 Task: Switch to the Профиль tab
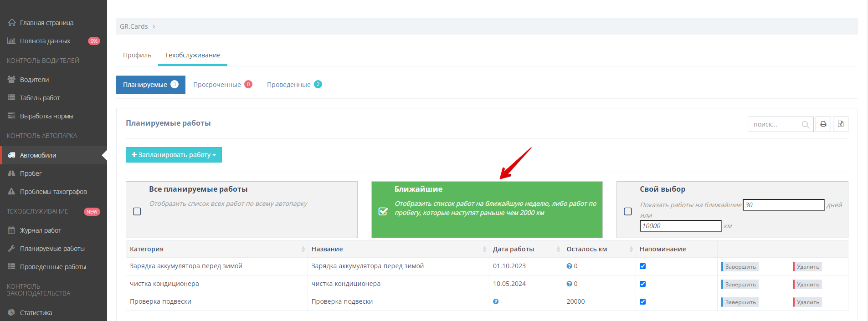click(x=137, y=55)
